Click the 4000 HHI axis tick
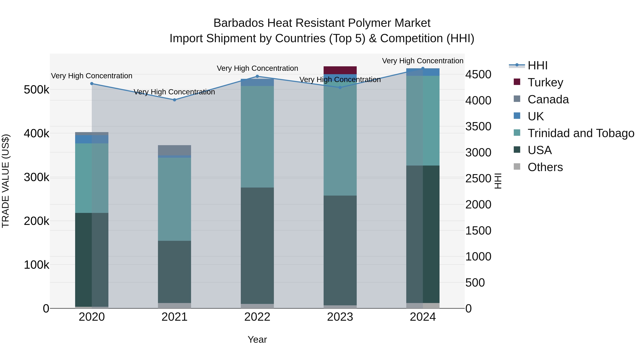Screen dimensions: 644x362 (478, 100)
